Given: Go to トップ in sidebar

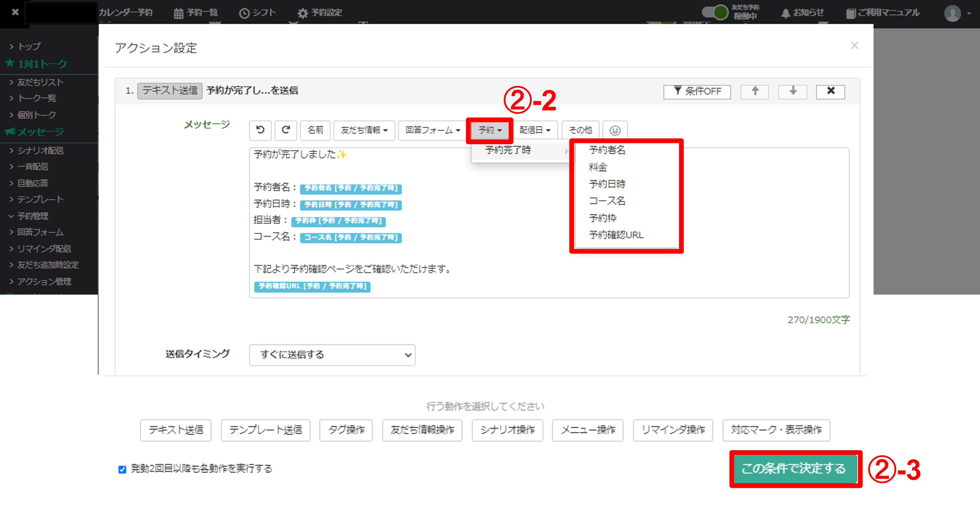Looking at the screenshot, I should coord(29,46).
